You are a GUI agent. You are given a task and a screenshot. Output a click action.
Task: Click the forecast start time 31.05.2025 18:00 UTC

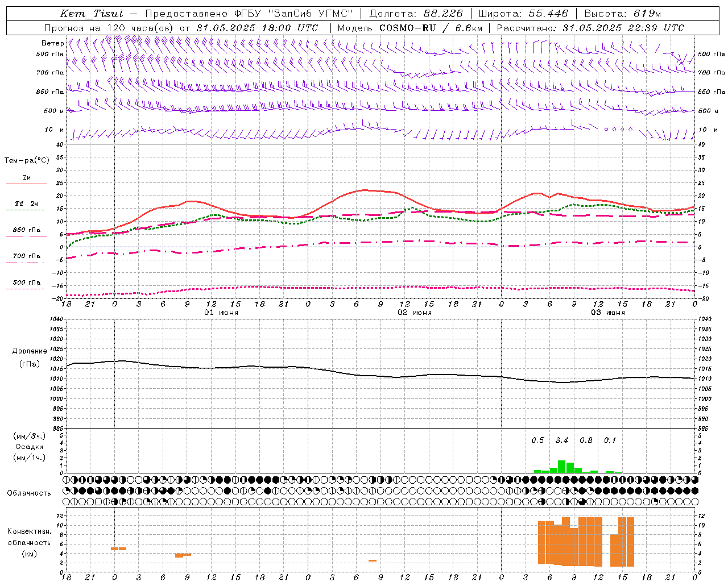click(x=257, y=28)
